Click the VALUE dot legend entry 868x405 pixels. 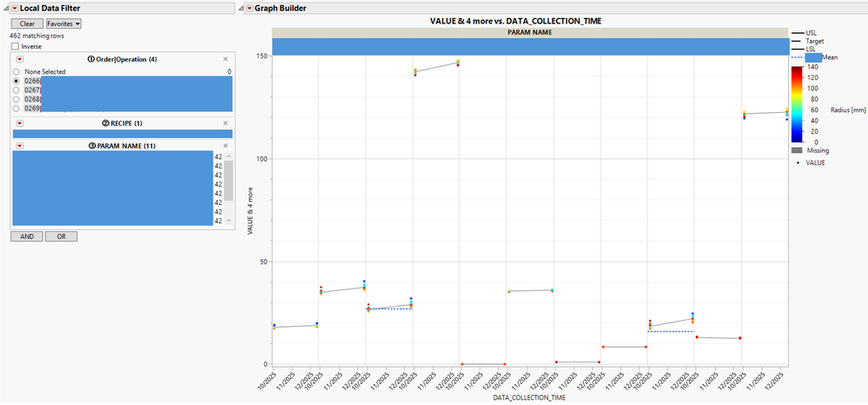click(809, 163)
